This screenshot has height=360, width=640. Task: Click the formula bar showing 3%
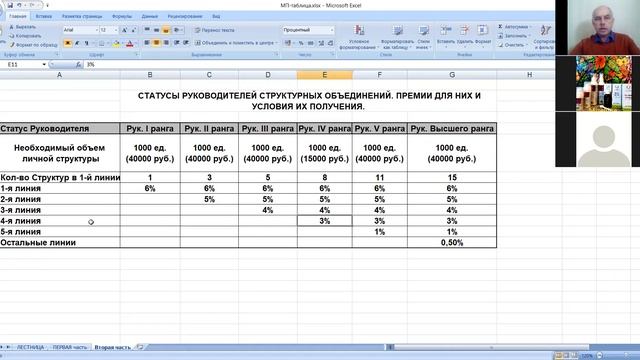pyautogui.click(x=318, y=64)
